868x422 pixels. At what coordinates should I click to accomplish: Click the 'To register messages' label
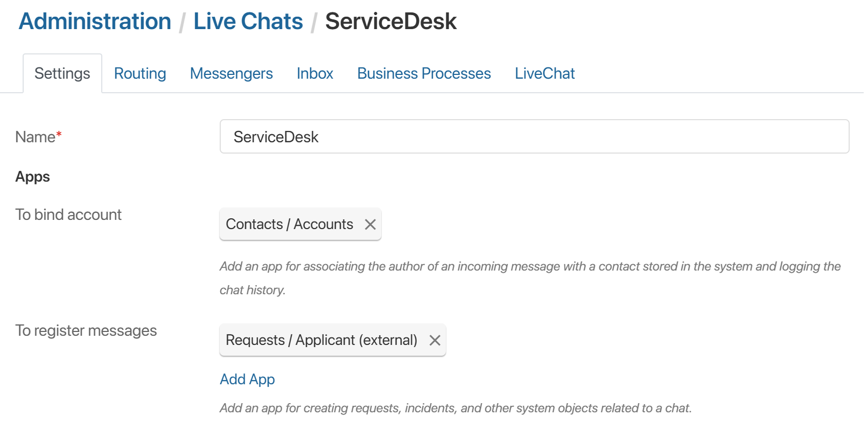86,330
